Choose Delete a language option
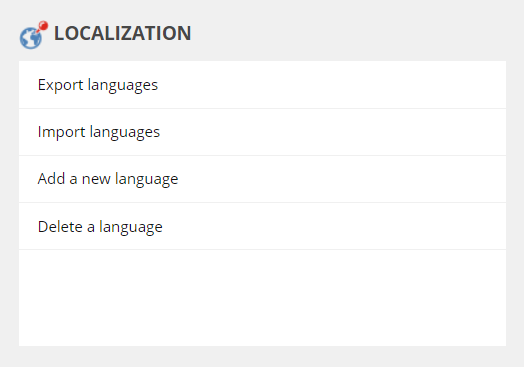Screen dimensions: 524x367 pyautogui.click(x=100, y=227)
